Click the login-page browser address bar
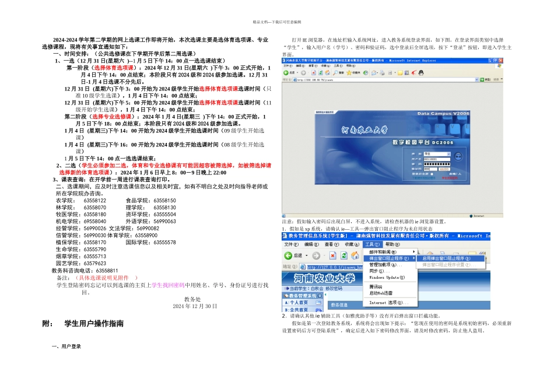 386,79
